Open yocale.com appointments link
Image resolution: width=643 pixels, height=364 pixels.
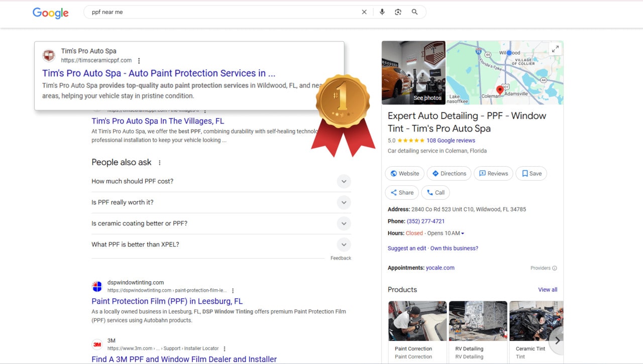coord(440,268)
